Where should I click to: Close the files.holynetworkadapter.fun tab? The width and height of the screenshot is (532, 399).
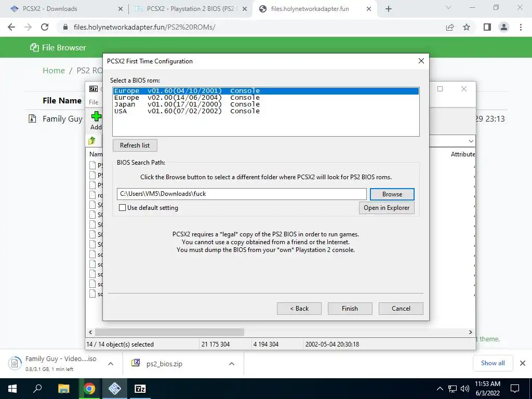pos(369,9)
